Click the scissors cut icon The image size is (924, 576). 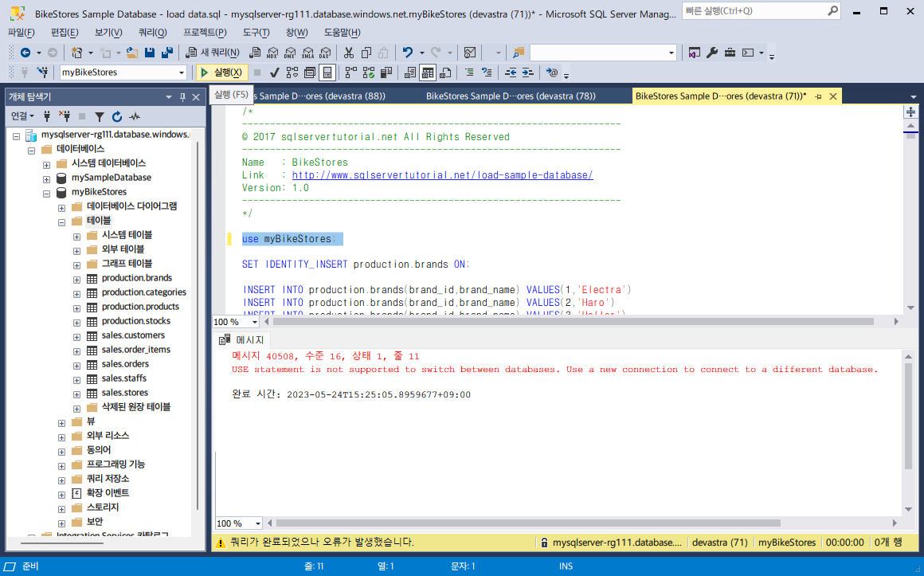349,53
